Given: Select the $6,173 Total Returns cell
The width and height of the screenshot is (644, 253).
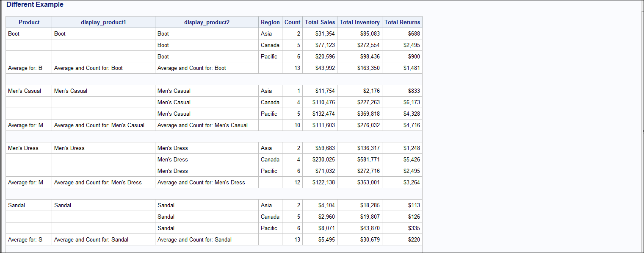Looking at the screenshot, I should 412,103.
